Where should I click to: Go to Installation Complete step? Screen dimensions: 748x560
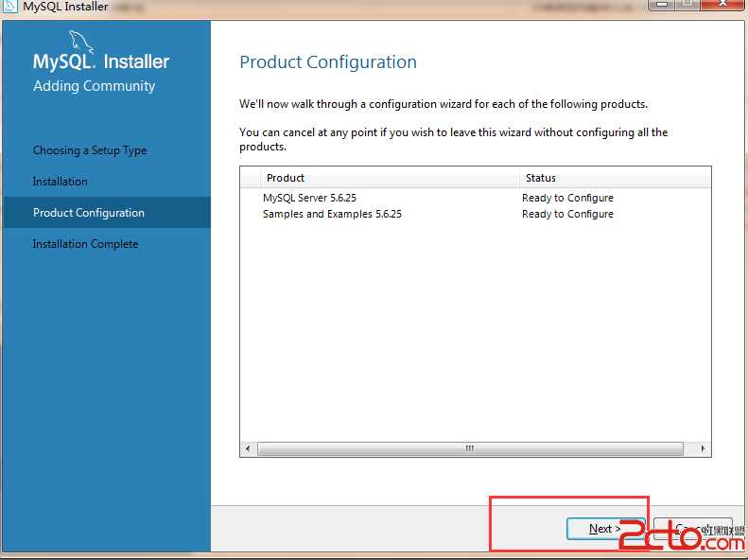coord(85,244)
